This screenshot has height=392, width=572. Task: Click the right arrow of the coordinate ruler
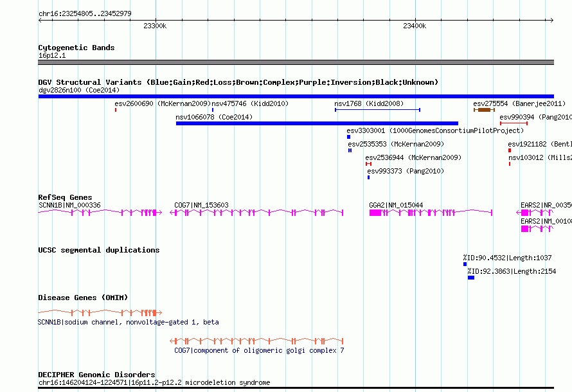coord(551,21)
